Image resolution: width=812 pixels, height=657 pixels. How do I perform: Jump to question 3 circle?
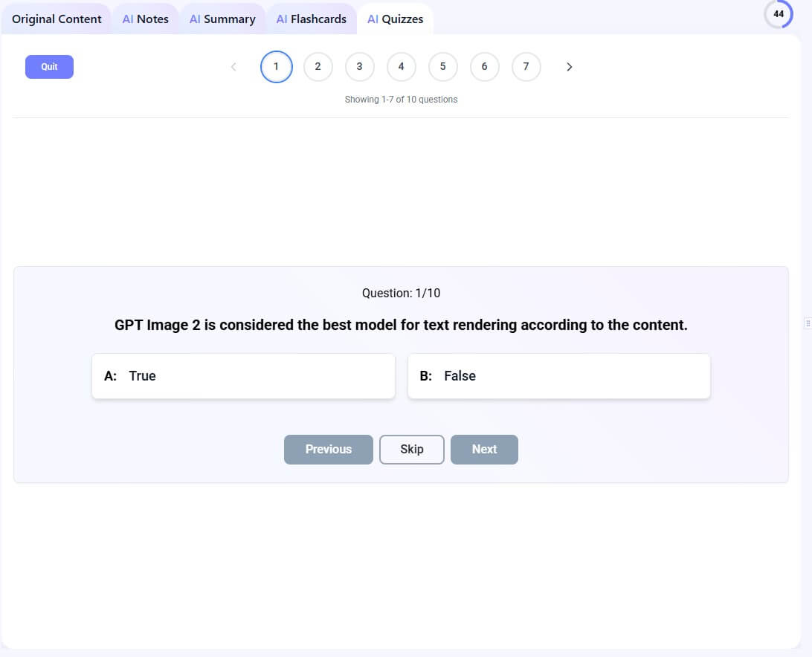pos(359,67)
